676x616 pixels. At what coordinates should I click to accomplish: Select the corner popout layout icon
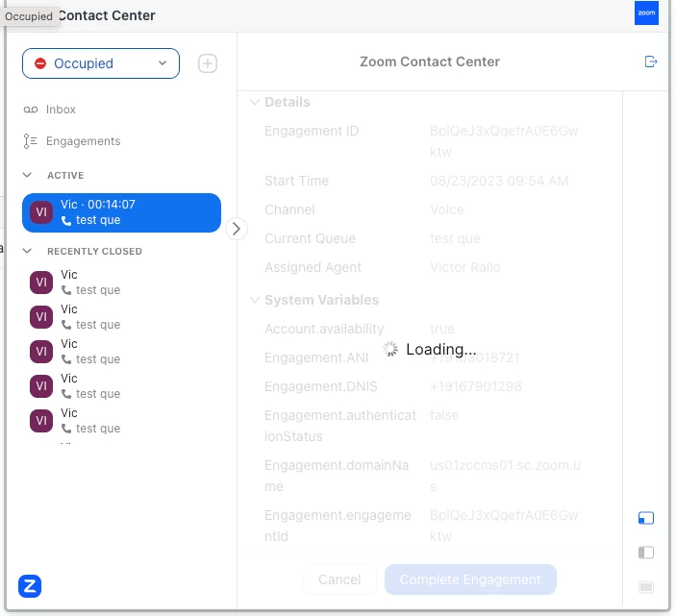tap(646, 518)
